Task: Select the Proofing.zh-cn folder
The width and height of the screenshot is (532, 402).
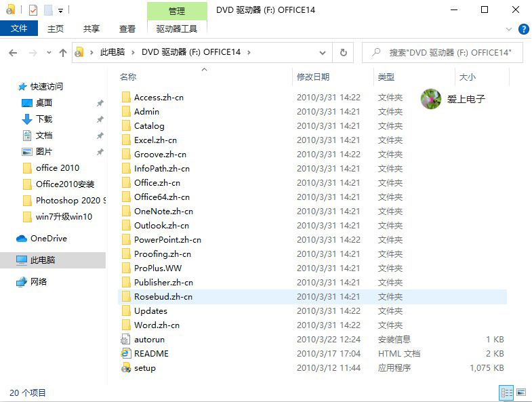Action: click(x=163, y=254)
